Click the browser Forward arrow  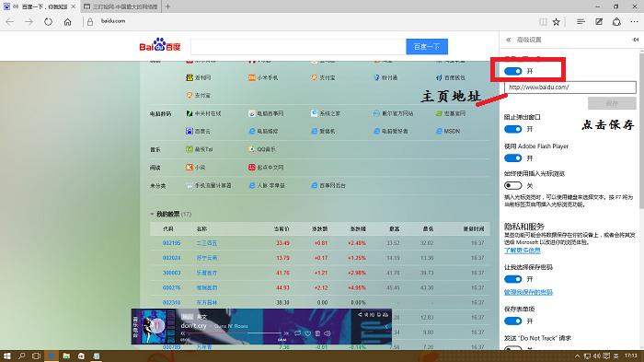coord(29,22)
